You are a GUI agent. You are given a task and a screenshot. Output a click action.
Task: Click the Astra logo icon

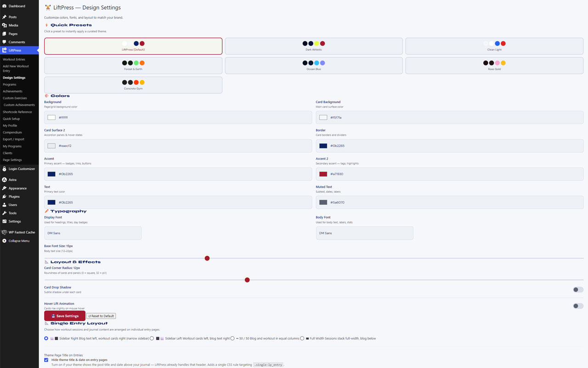click(x=5, y=180)
